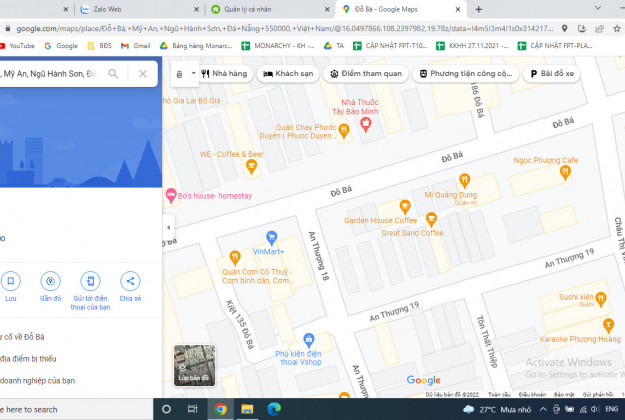Click the share page icon in address bar
This screenshot has height=420, width=625.
599,28
